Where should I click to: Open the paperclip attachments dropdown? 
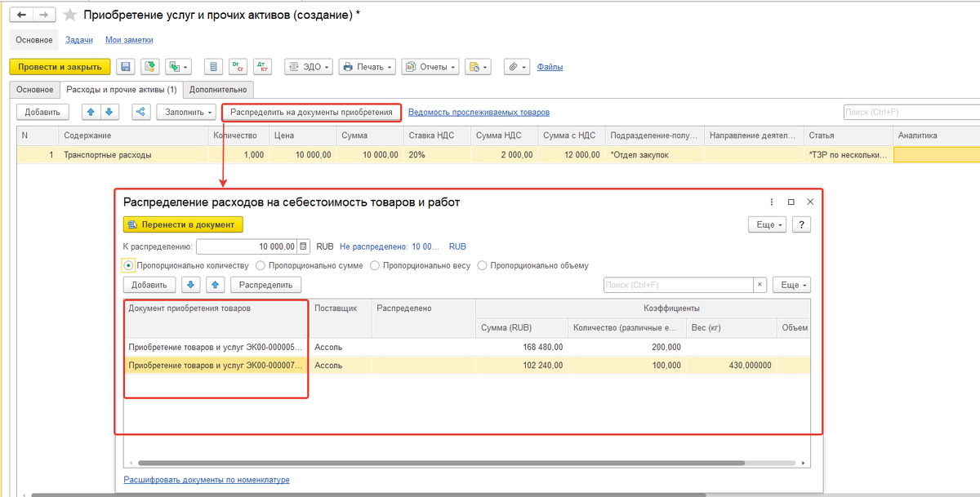[517, 67]
